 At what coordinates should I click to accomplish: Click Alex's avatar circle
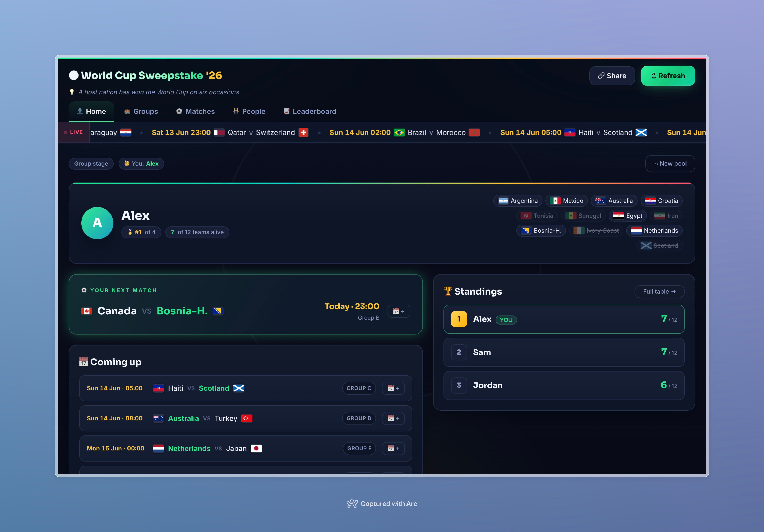click(x=97, y=223)
